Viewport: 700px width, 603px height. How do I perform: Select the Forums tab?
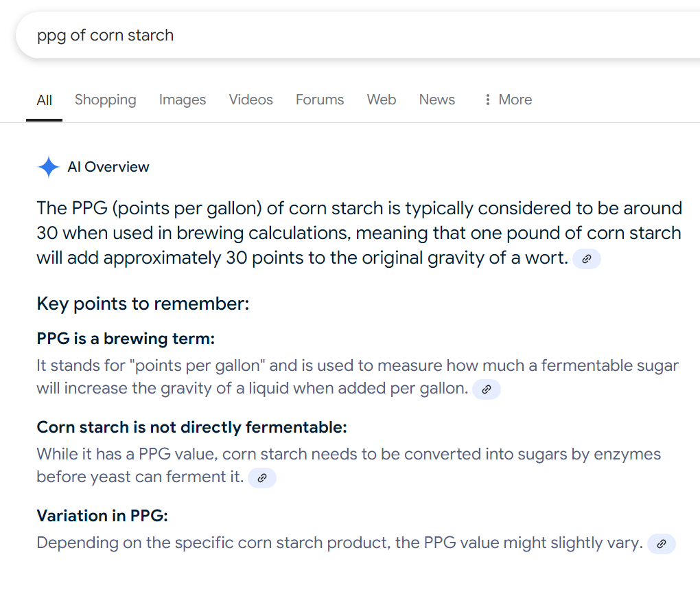[x=320, y=100]
